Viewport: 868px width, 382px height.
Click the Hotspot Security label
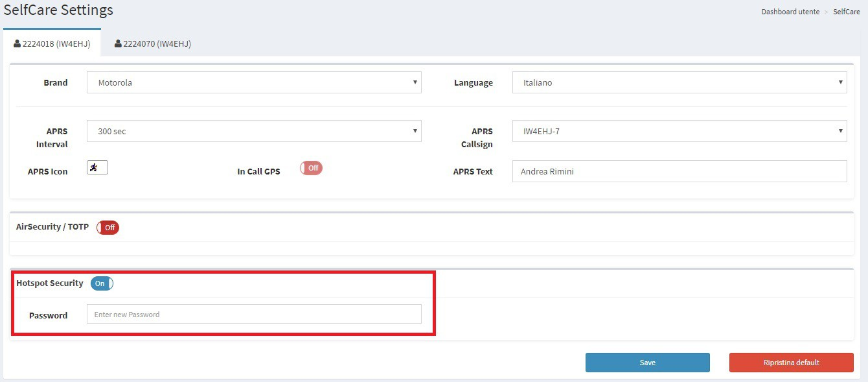[50, 283]
